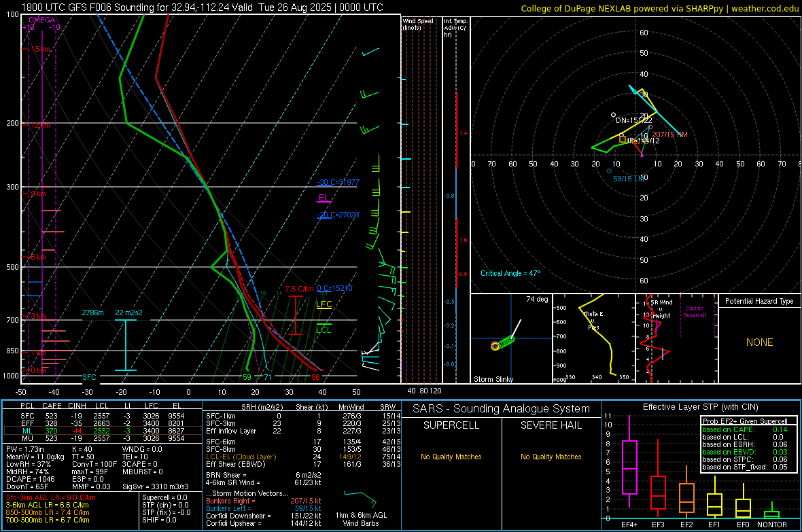This screenshot has height=532, width=802.
Task: Click the 'Theta-E v. Pres' inset label
Action: pyautogui.click(x=593, y=321)
